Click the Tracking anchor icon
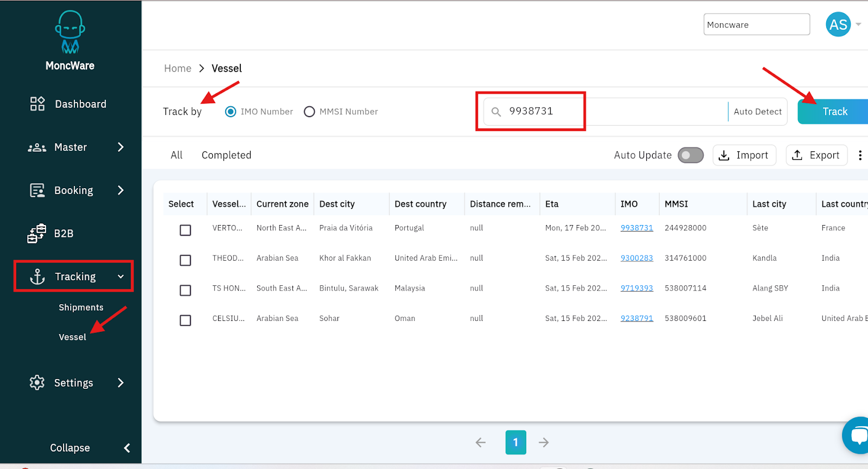The width and height of the screenshot is (868, 469). point(37,277)
